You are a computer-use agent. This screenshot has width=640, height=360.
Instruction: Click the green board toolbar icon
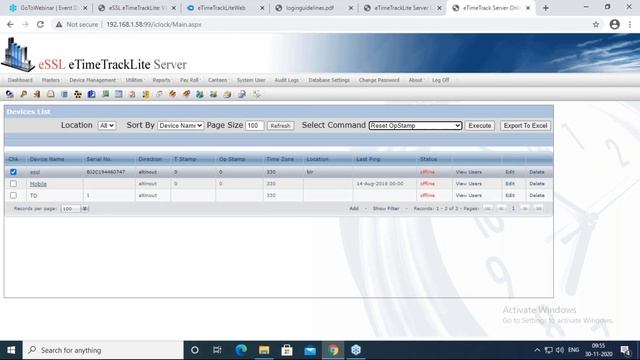click(105, 94)
